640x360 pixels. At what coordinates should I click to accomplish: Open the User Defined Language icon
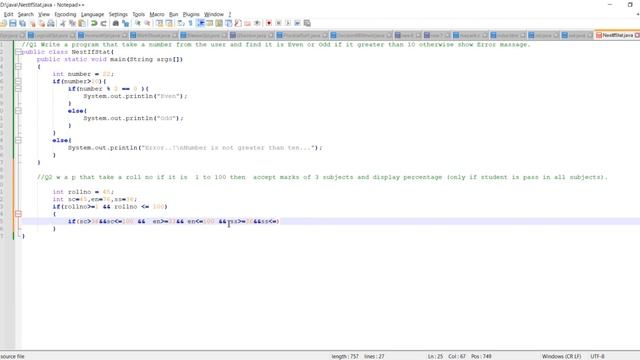209,23
